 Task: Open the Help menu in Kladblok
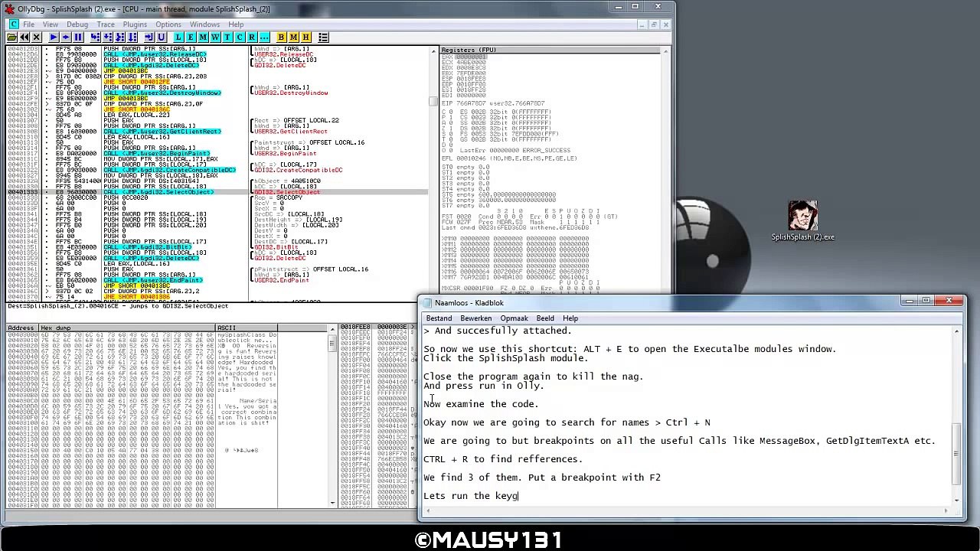point(570,318)
